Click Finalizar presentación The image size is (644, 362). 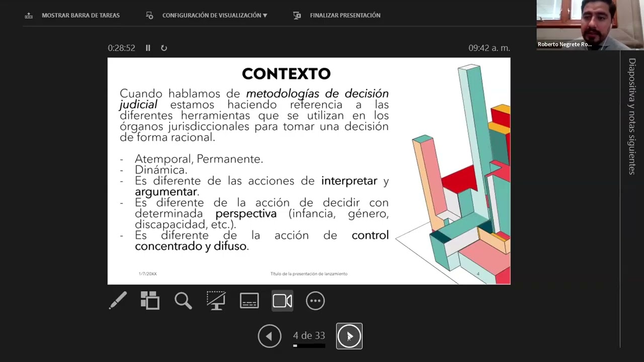(337, 16)
